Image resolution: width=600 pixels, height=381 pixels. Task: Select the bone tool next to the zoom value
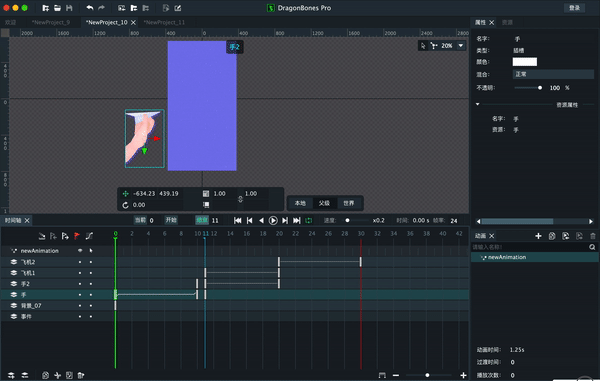tap(434, 46)
